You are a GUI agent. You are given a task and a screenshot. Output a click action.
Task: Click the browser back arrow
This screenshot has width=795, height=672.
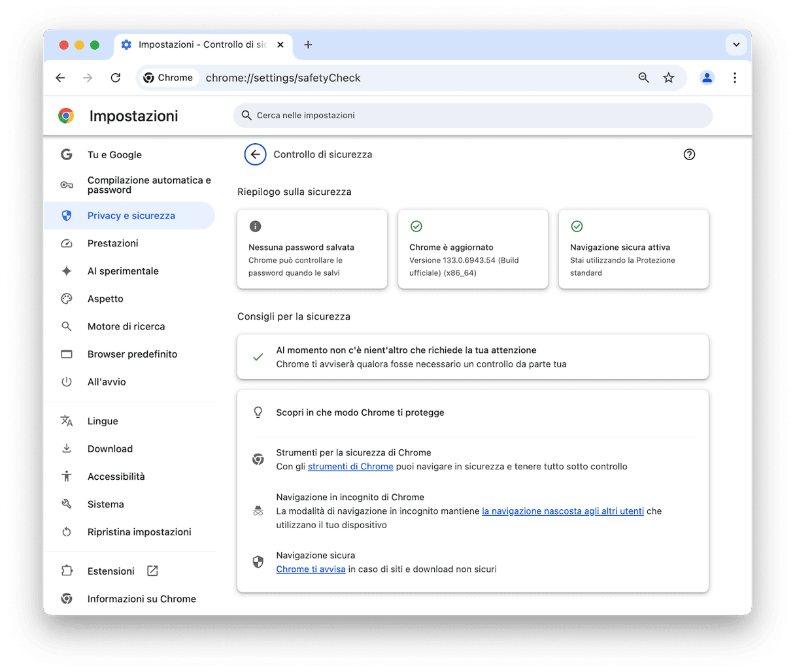pos(60,78)
